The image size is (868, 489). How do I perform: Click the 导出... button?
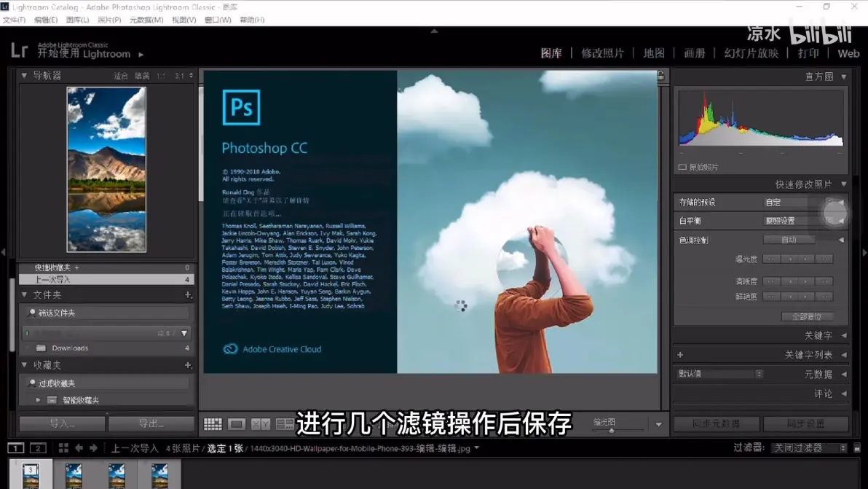tap(151, 423)
